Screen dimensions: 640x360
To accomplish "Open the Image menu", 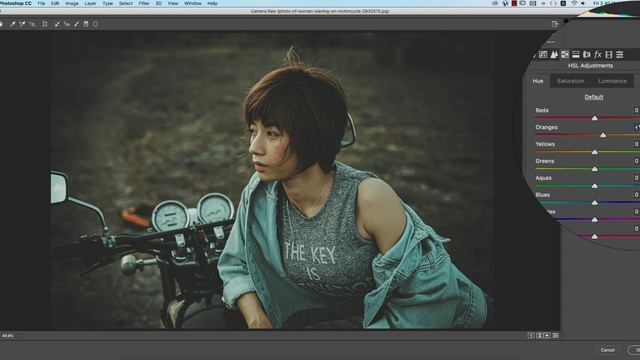I will point(72,3).
